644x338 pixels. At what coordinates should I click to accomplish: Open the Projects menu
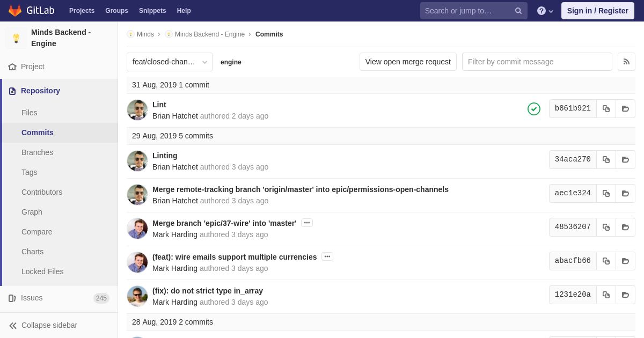point(82,11)
